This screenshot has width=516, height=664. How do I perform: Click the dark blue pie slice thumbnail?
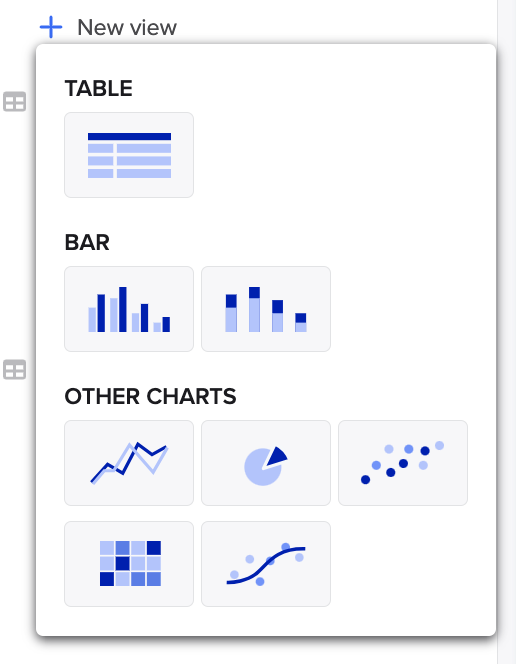pyautogui.click(x=278, y=456)
